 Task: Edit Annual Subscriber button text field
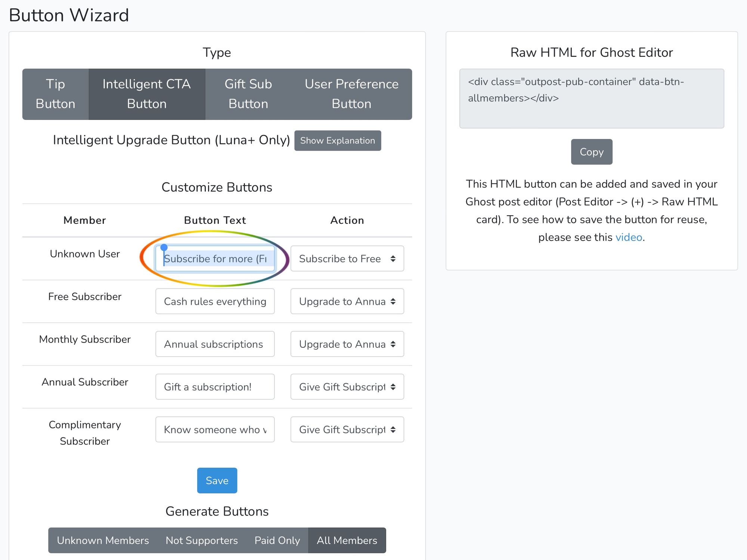[215, 386]
